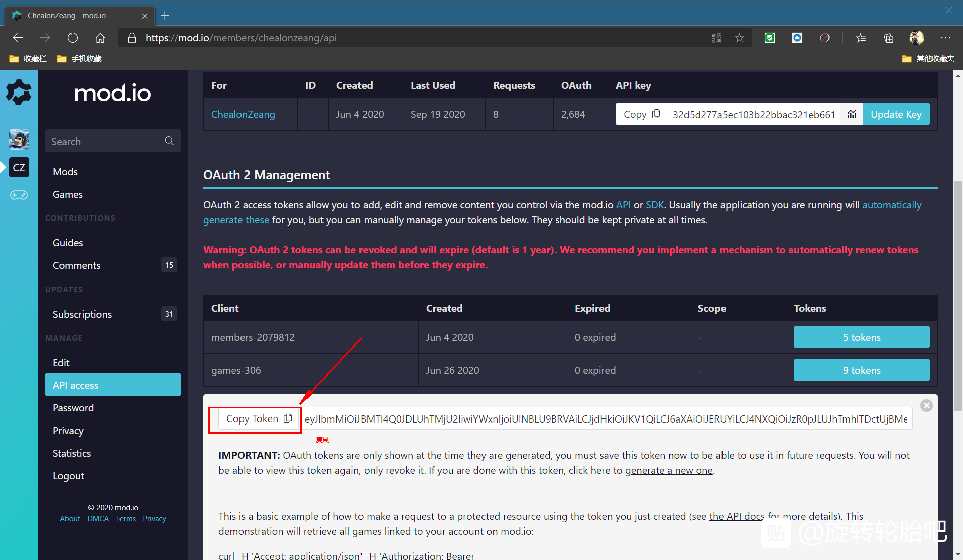Open the SDK link in OAuth description

tap(654, 205)
